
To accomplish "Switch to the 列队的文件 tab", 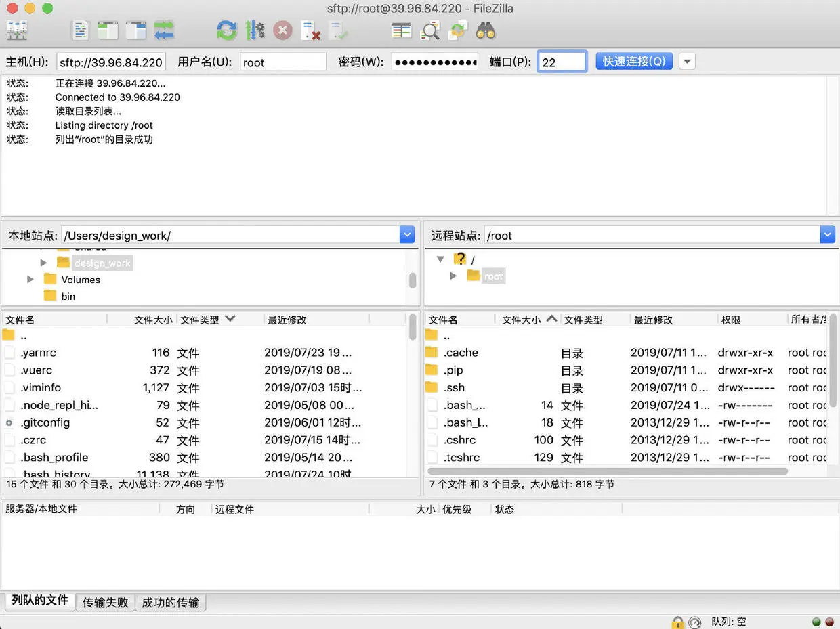I will pyautogui.click(x=40, y=601).
